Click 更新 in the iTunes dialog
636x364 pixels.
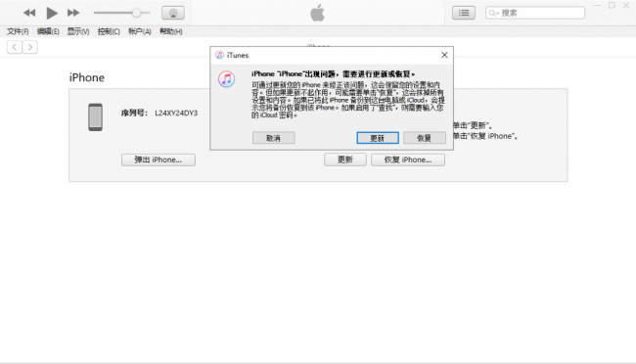pyautogui.click(x=378, y=138)
